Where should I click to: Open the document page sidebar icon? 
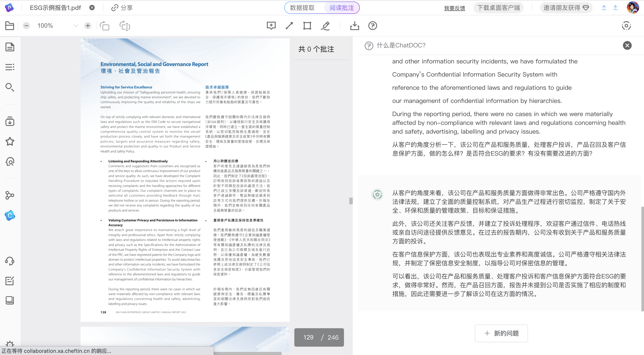tap(10, 47)
